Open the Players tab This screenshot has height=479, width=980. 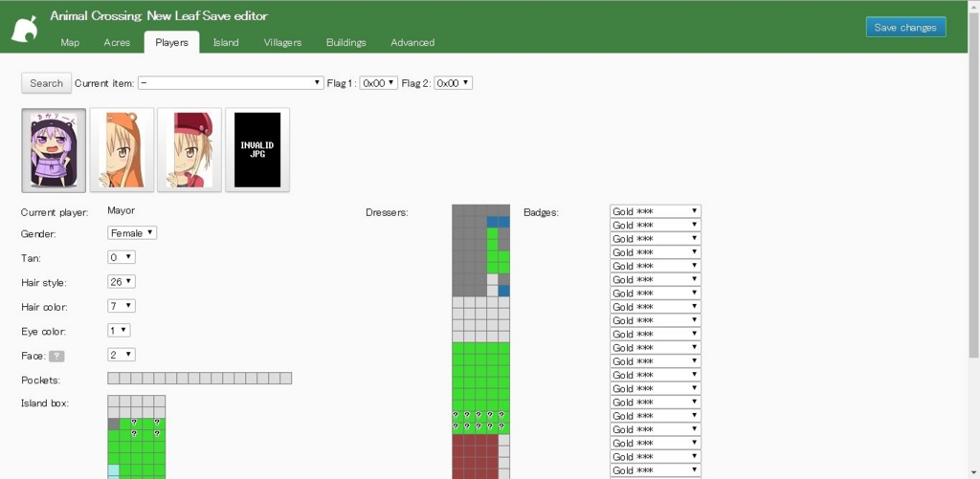[172, 42]
